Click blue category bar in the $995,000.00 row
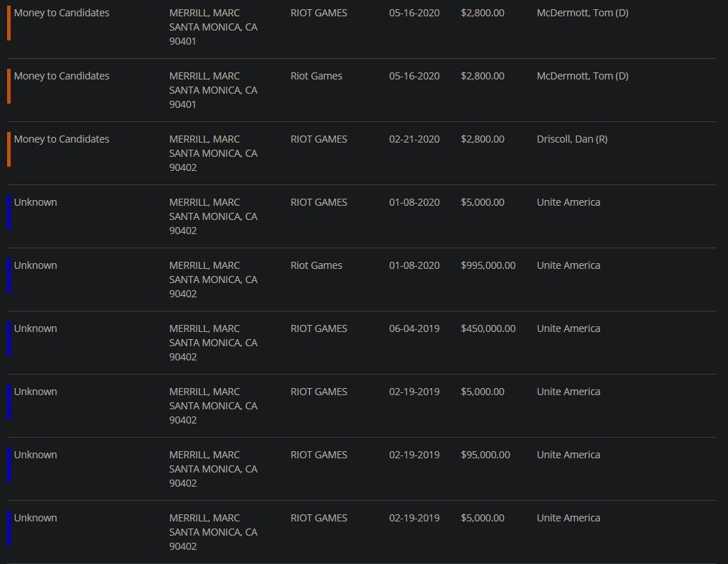Image resolution: width=728 pixels, height=564 pixels. (9, 275)
